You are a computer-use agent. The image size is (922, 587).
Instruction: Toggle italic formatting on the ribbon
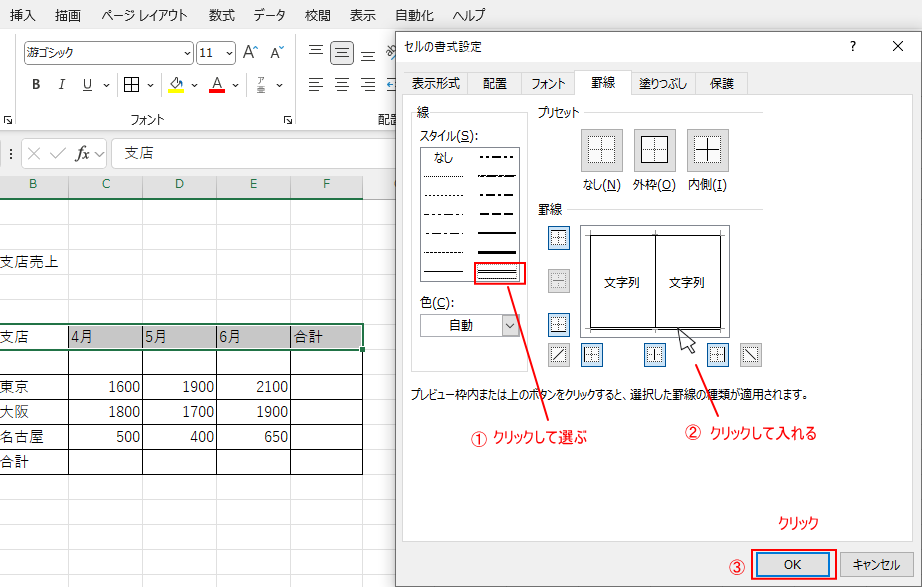pyautogui.click(x=60, y=84)
